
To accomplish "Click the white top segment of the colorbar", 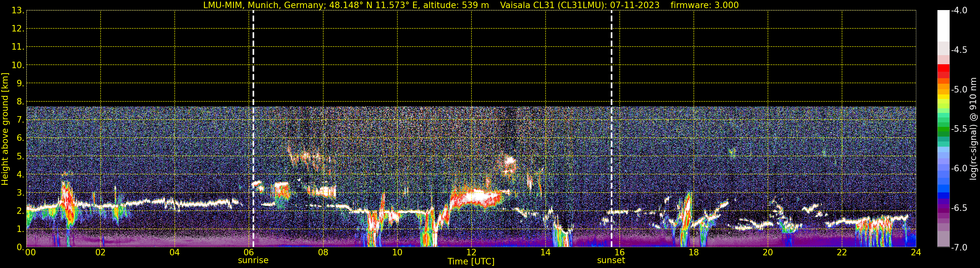I will click(x=943, y=26).
